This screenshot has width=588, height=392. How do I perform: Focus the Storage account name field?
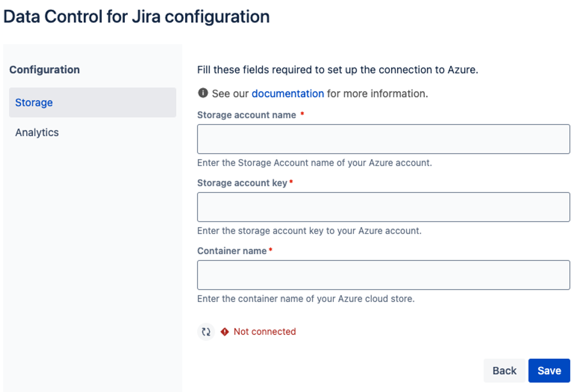pos(383,139)
